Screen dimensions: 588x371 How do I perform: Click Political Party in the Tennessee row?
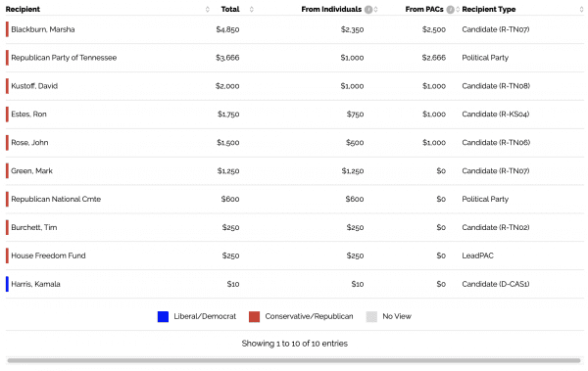click(485, 58)
